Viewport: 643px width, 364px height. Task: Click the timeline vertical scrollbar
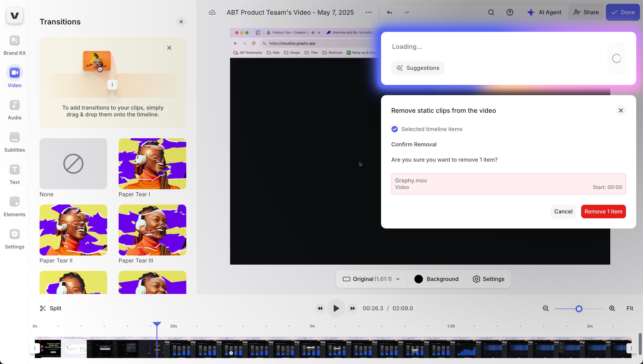640,344
